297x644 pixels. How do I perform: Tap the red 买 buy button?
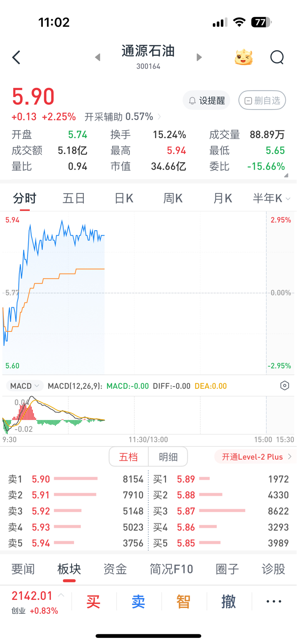[x=93, y=601]
